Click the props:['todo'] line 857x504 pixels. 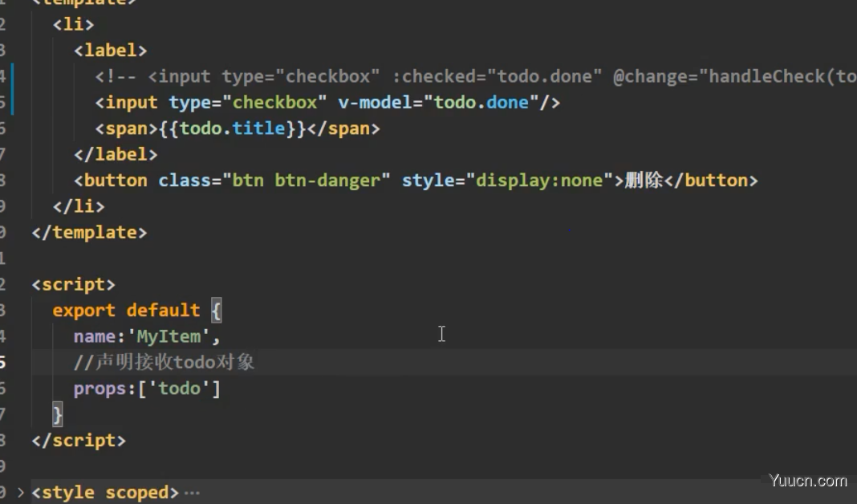[x=147, y=388]
